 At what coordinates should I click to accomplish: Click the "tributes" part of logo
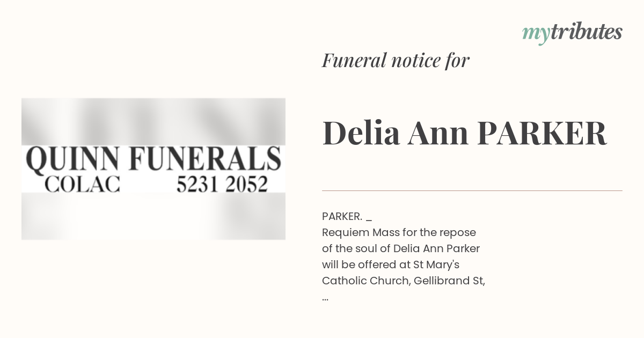point(586,32)
